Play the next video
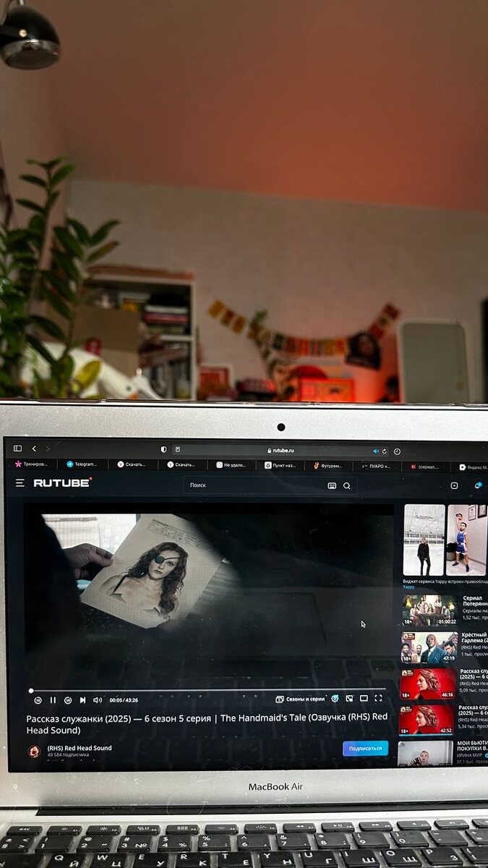This screenshot has height=868, width=488. click(x=82, y=700)
